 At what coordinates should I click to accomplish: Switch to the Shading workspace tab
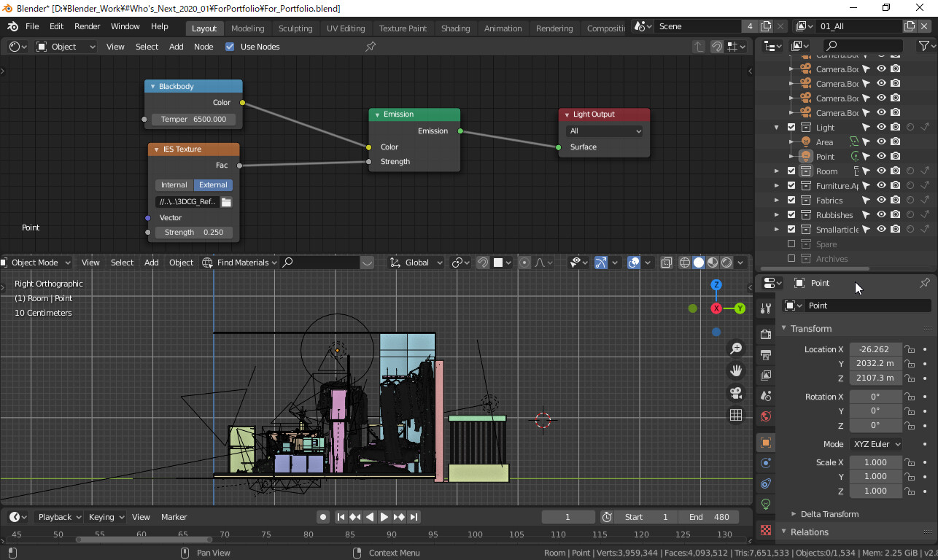pyautogui.click(x=455, y=28)
